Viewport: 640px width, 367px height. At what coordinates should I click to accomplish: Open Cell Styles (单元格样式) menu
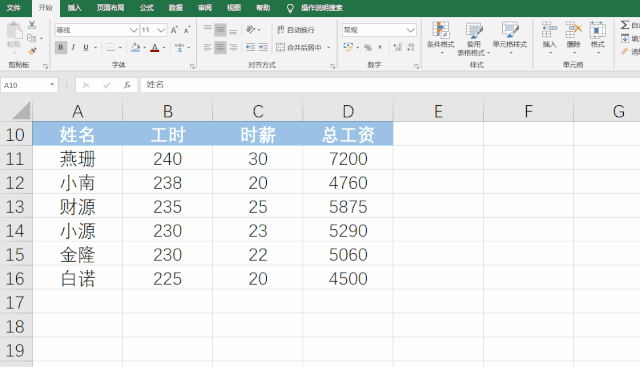(x=510, y=38)
